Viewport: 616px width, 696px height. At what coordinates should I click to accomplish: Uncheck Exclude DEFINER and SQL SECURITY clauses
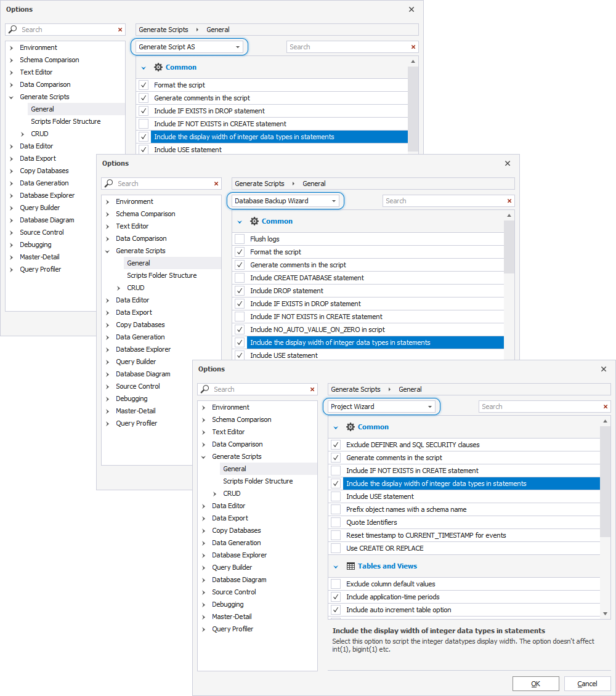click(336, 445)
